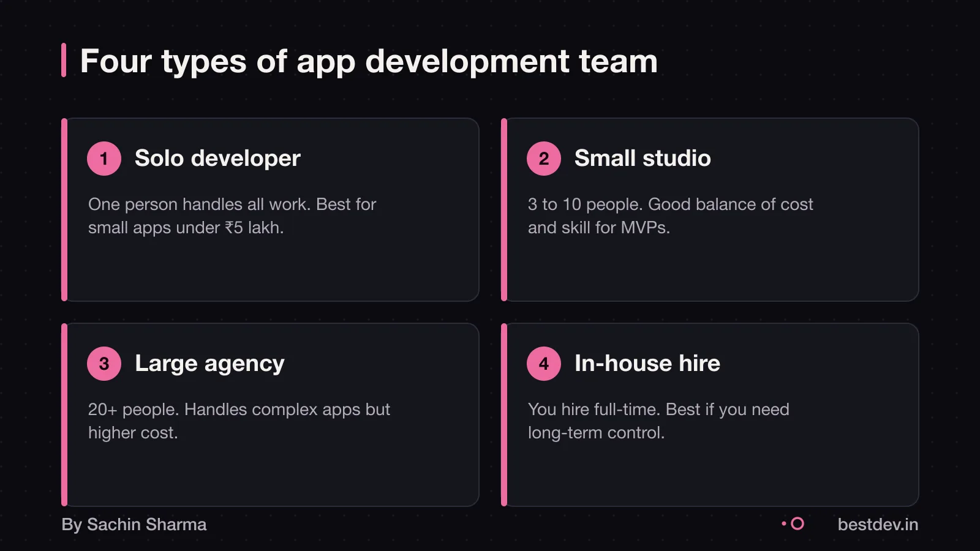The height and width of the screenshot is (551, 980).
Task: Click the number 4 badge beside In-house hire
Action: pos(544,364)
